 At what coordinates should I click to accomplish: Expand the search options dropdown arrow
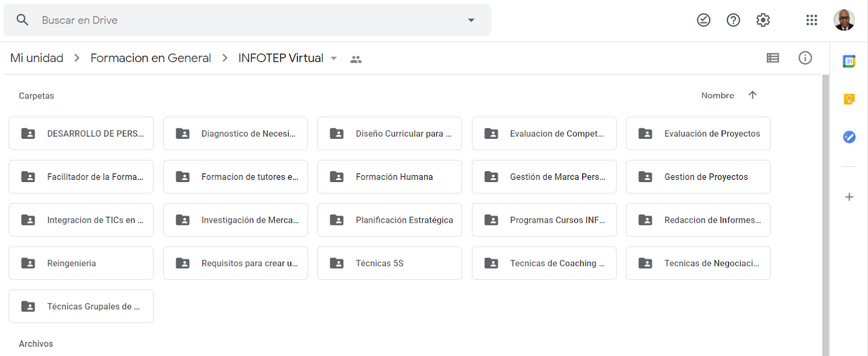point(471,20)
